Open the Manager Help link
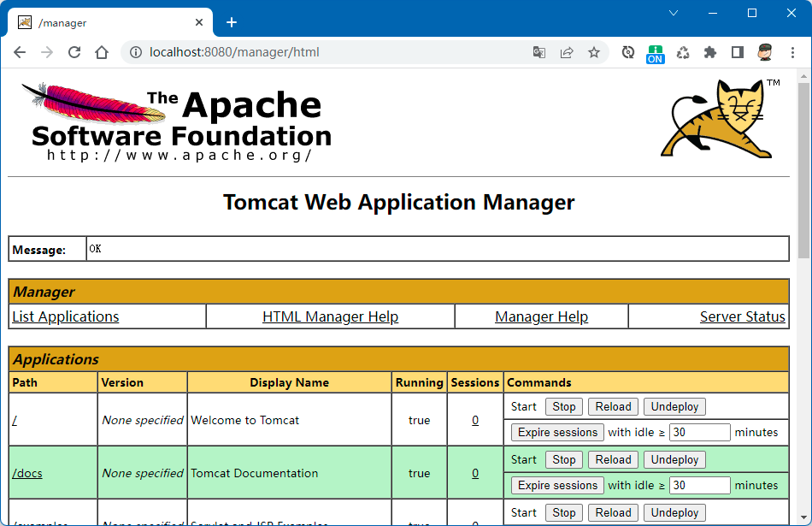This screenshot has width=812, height=526. click(541, 316)
